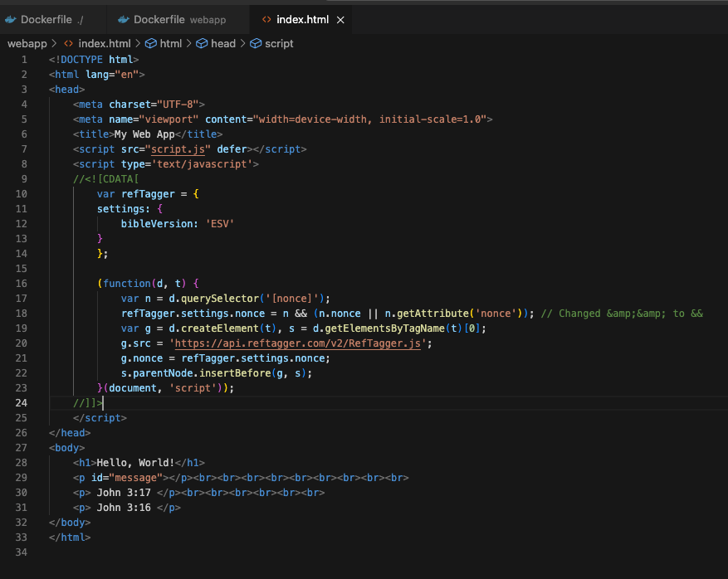The width and height of the screenshot is (728, 579).
Task: Place cursor in the Hello, World! heading text
Action: coord(135,463)
